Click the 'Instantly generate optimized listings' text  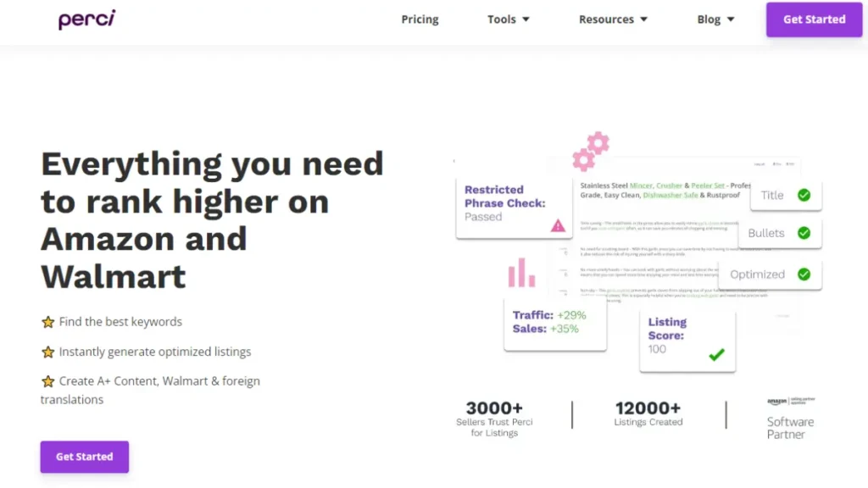click(x=155, y=352)
